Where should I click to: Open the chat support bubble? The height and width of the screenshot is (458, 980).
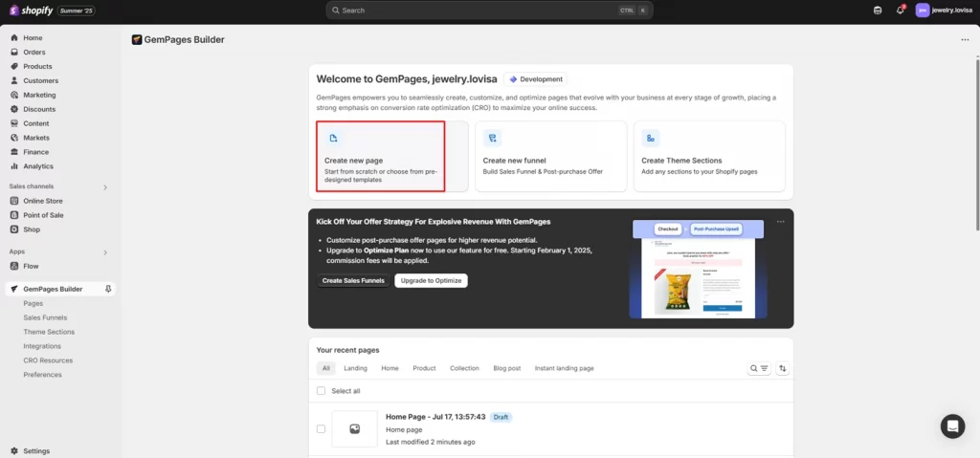952,426
